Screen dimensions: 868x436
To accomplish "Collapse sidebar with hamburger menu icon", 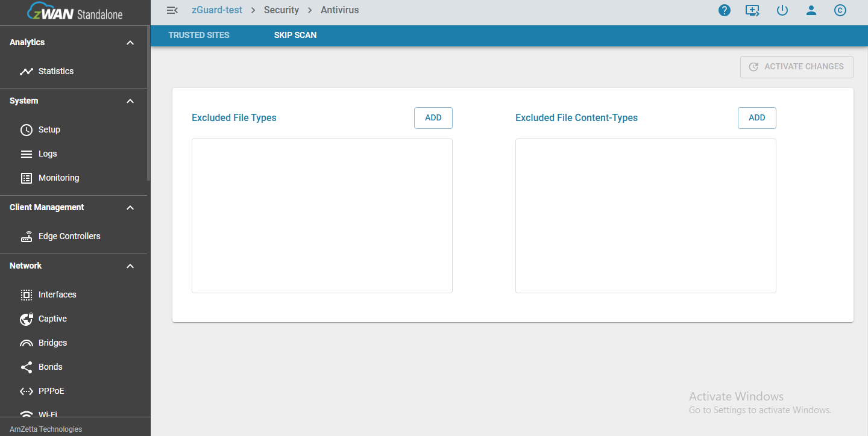I will pyautogui.click(x=172, y=10).
